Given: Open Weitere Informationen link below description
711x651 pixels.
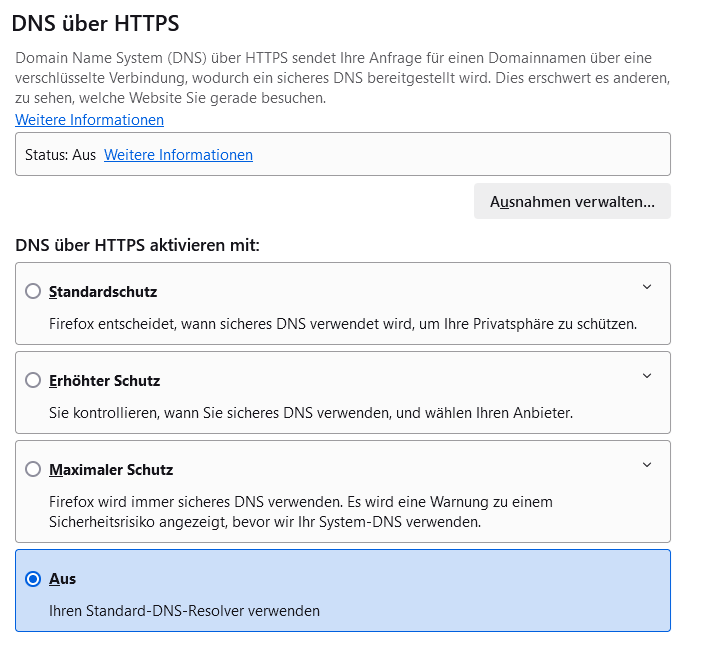Looking at the screenshot, I should (89, 120).
